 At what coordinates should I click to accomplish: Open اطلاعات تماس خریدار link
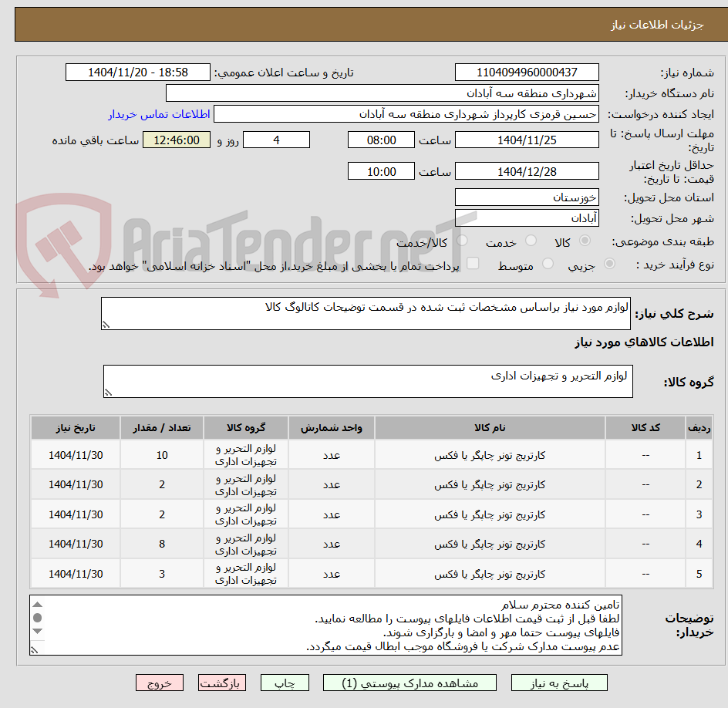coord(159,114)
